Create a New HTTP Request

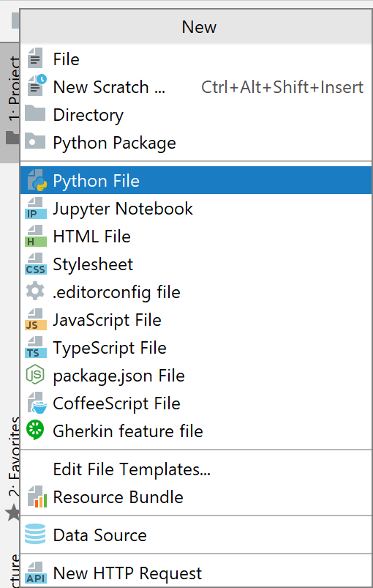(x=196, y=573)
